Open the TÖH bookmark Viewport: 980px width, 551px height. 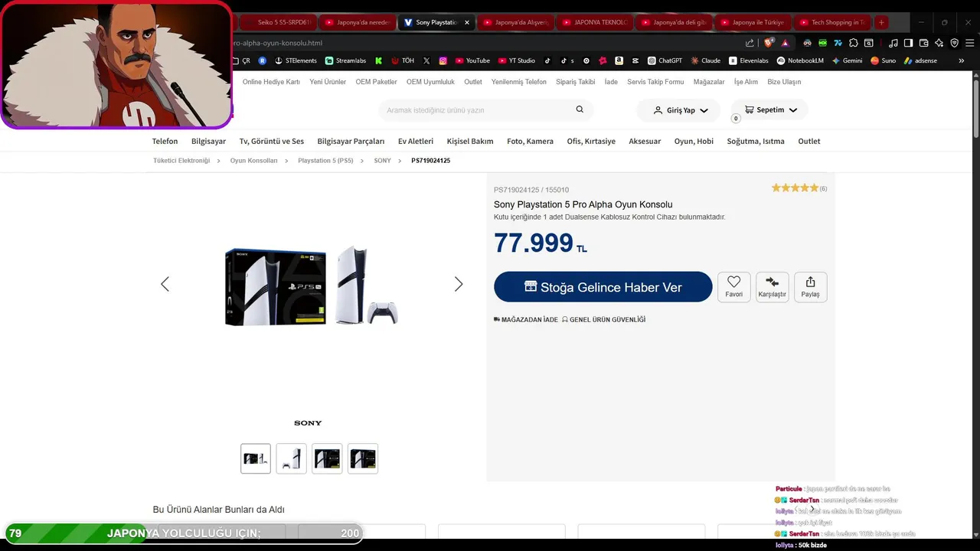point(403,60)
